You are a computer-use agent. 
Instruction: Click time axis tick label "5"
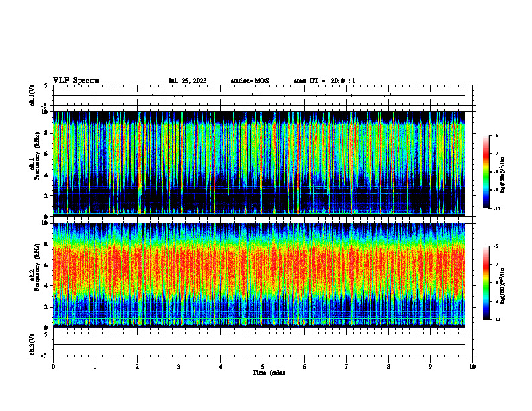[263, 367]
